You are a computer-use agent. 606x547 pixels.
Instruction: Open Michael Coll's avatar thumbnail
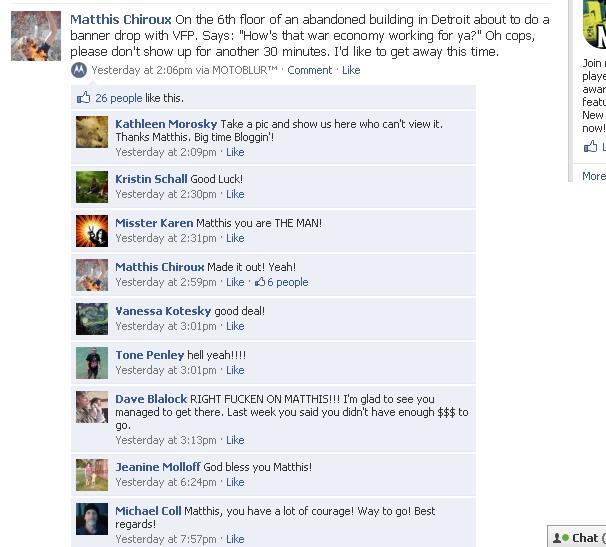point(92,519)
